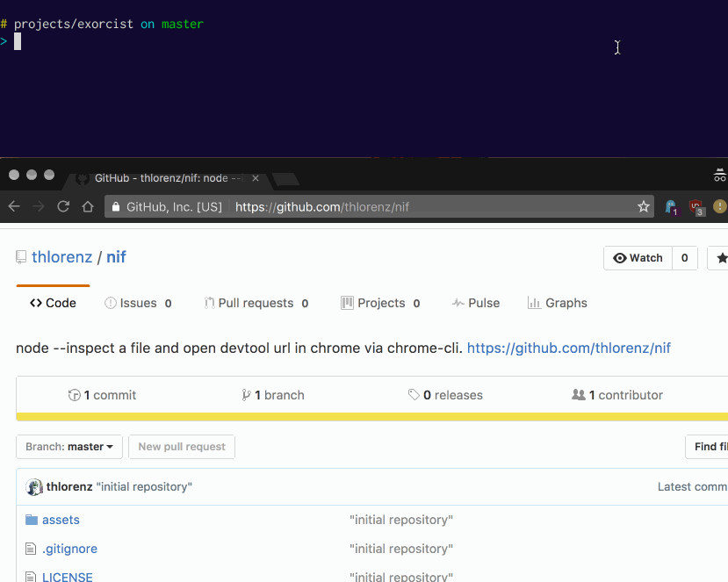The width and height of the screenshot is (728, 582).
Task: Click the yellow warning extension icon
Action: pos(719,206)
